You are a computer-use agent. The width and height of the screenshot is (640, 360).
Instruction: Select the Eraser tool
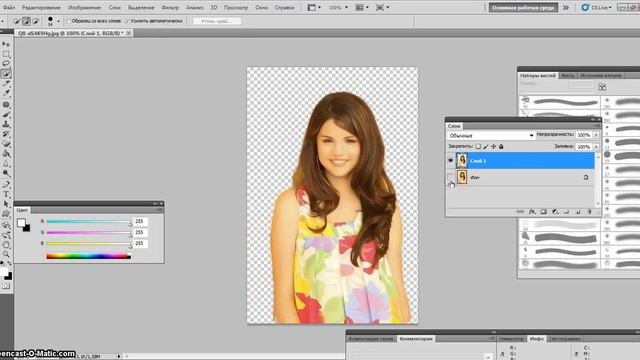point(6,144)
